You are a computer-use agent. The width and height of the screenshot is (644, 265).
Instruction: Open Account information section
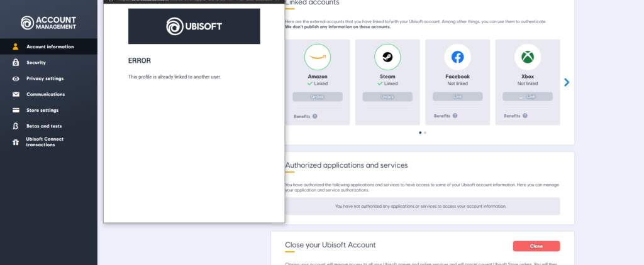[48, 46]
